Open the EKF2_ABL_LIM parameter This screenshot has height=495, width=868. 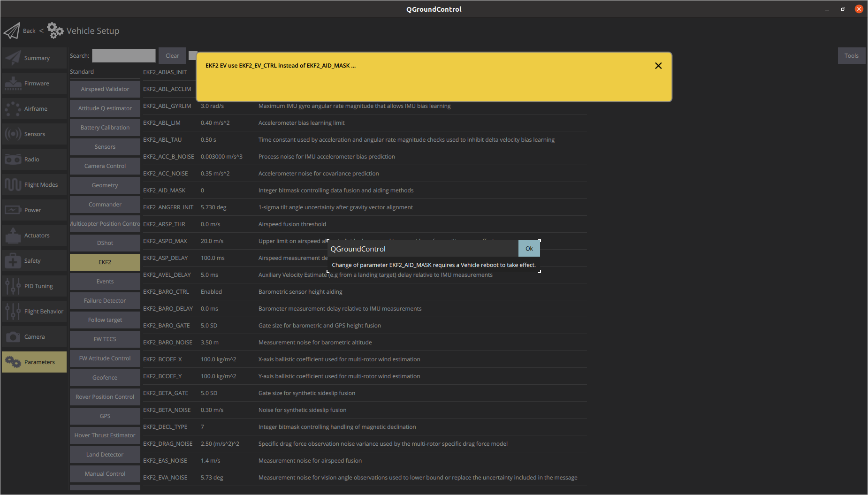(x=365, y=123)
